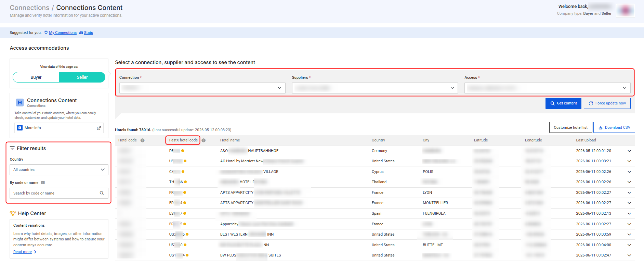Click Get content button

[x=563, y=103]
